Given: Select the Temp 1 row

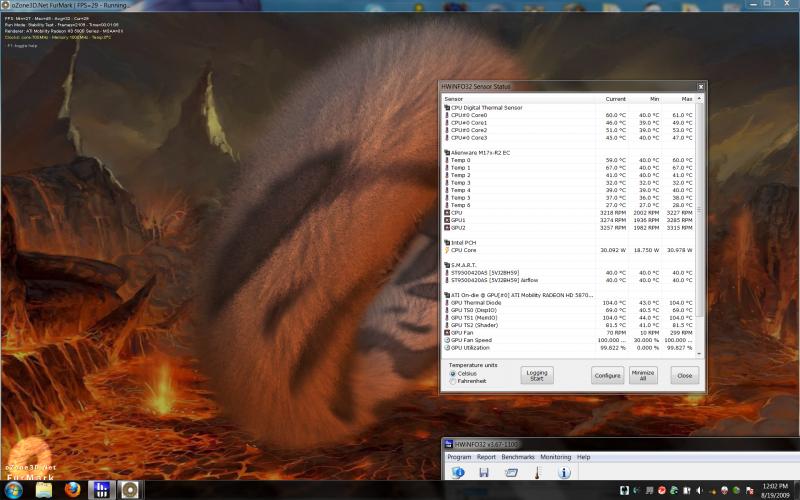Looking at the screenshot, I should [x=568, y=168].
